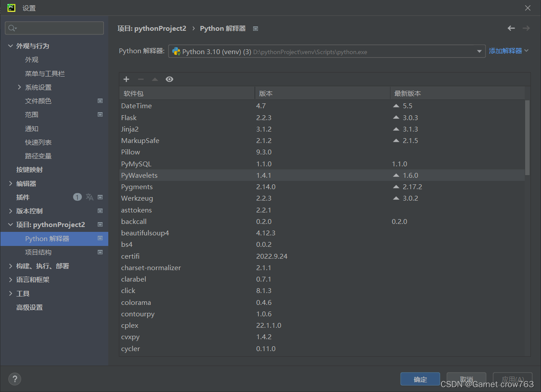Click the package list vertical scrollbar
The width and height of the screenshot is (541, 392).
(x=527, y=137)
